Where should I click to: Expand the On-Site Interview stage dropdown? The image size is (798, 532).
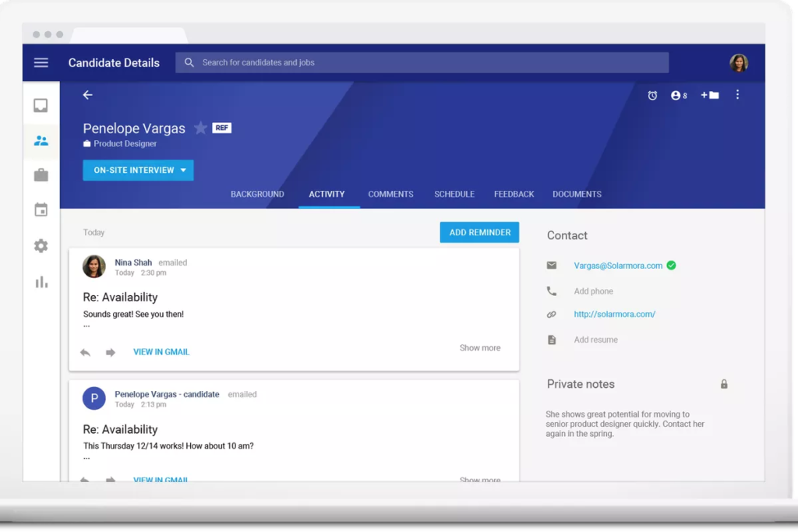[138, 170]
